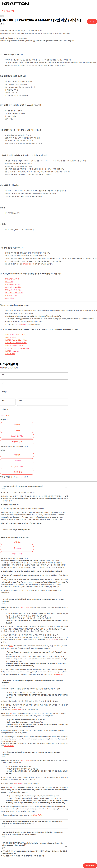This screenshot has width=97, height=868.
Task: Click the career@krafton.com email link
Action: [x=22, y=324]
